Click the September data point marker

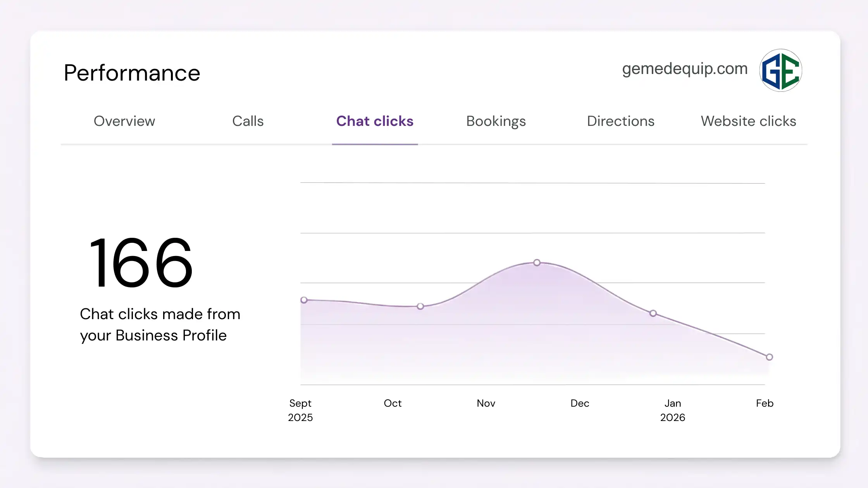[x=305, y=300]
